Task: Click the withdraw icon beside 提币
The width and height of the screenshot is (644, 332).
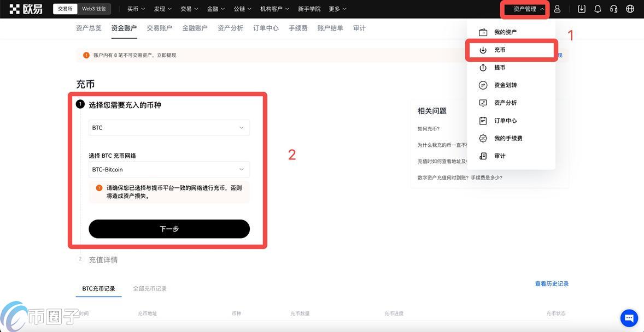Action: click(x=483, y=68)
